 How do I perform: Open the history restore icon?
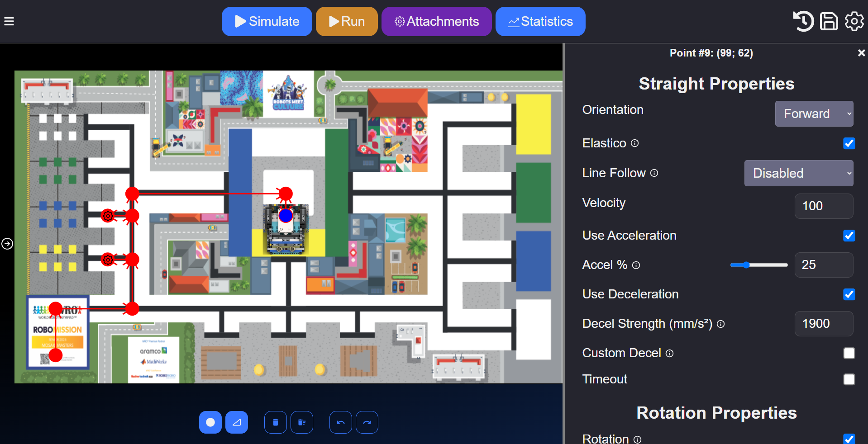(x=803, y=21)
